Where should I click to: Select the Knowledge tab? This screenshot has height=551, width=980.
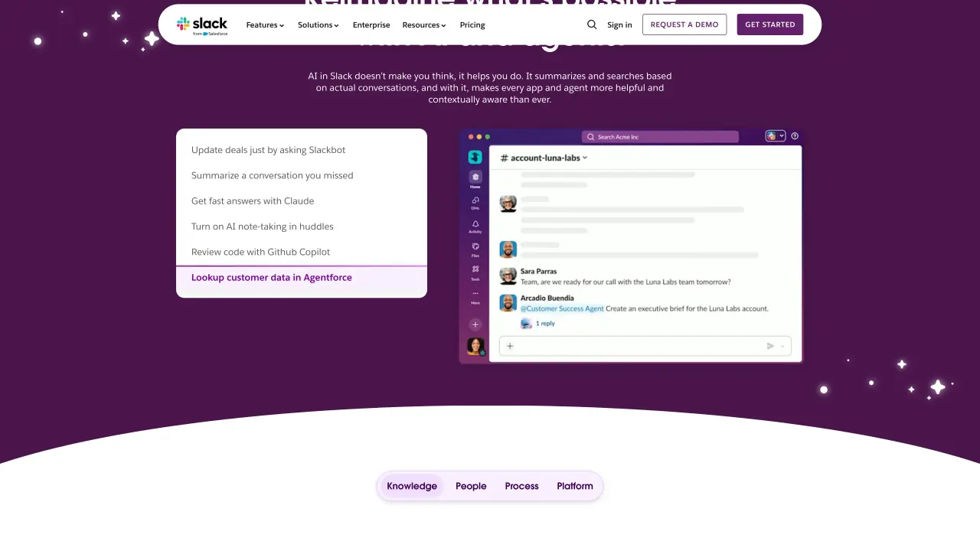pyautogui.click(x=412, y=486)
